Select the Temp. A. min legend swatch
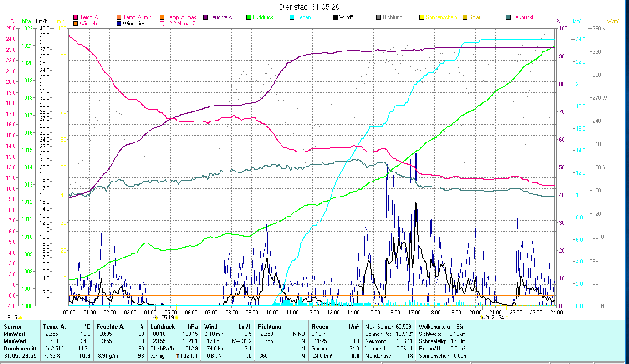629x364 pixels. click(x=118, y=17)
